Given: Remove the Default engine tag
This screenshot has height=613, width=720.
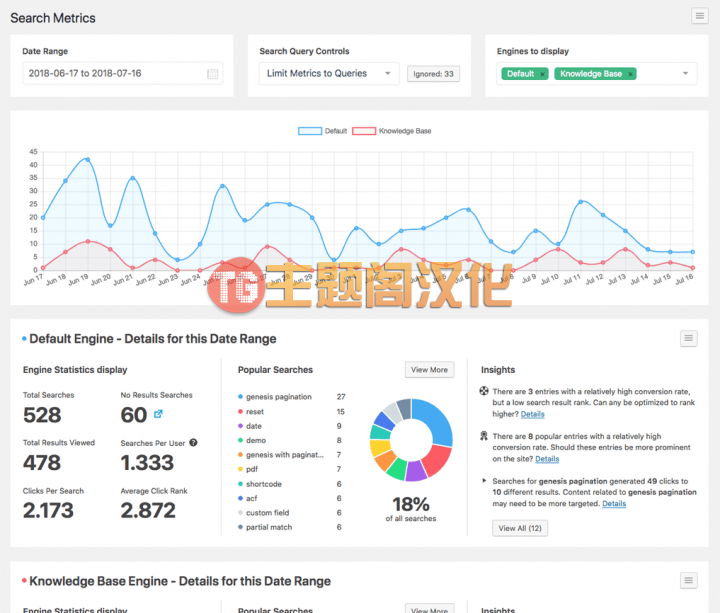Looking at the screenshot, I should (x=542, y=74).
